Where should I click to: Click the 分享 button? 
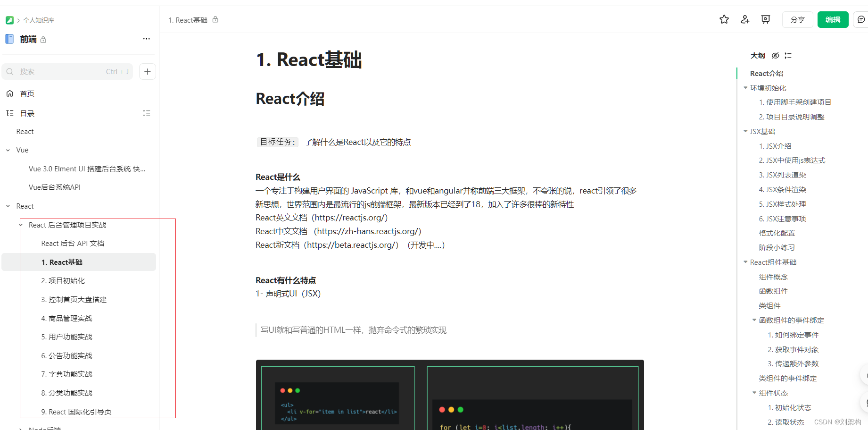pyautogui.click(x=798, y=19)
